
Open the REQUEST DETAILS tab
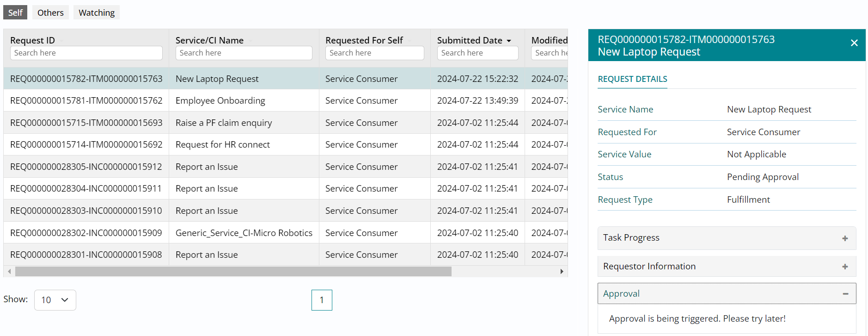(x=632, y=79)
